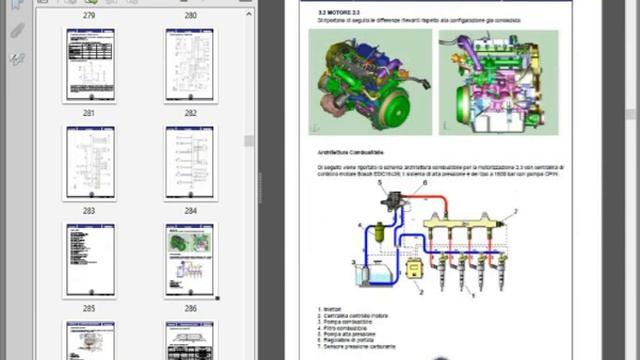Click legend item "4. Filtro combustibile"

coord(342,328)
